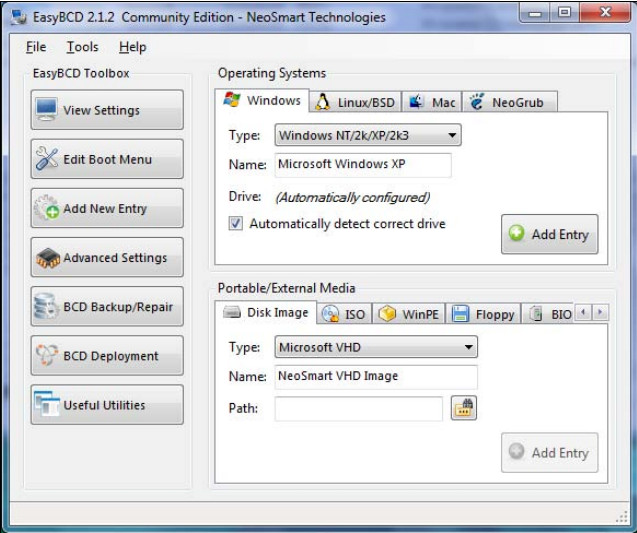Click the chip icon on Advanced Settings
This screenshot has width=637, height=533.
point(48,258)
